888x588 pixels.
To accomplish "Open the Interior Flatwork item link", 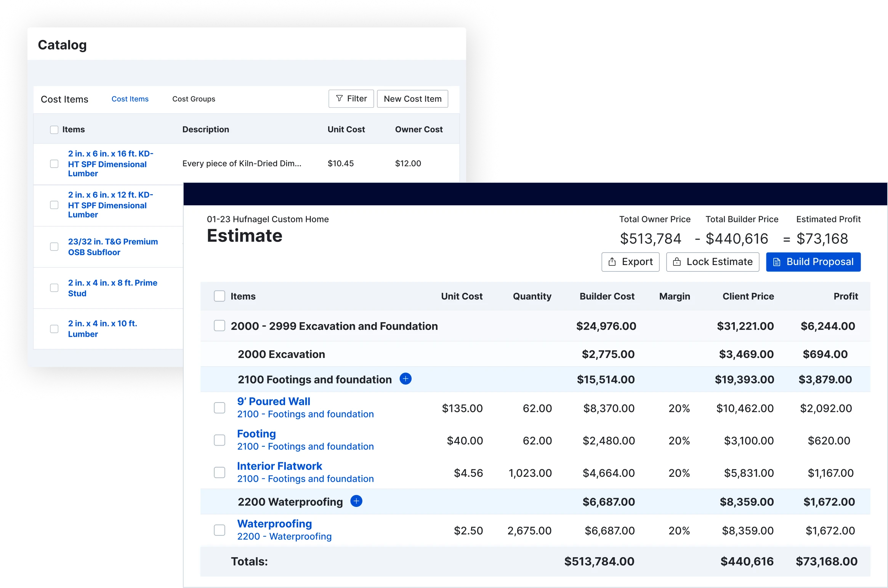I will [x=280, y=466].
